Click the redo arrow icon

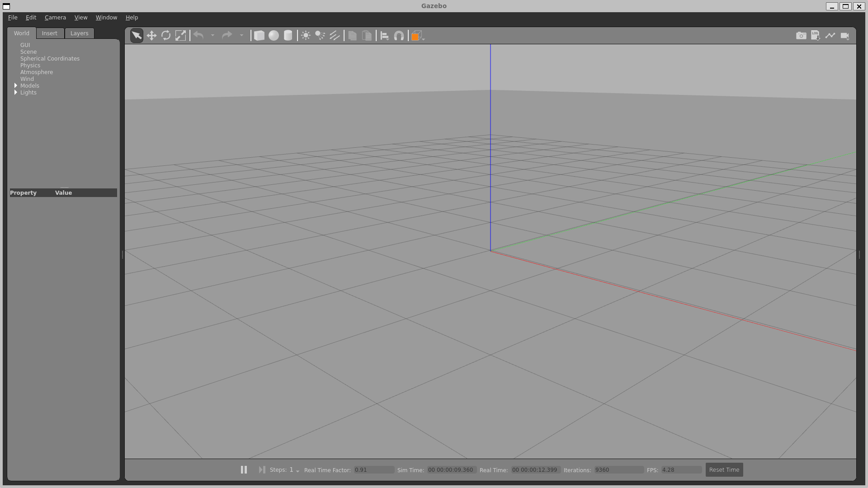tap(227, 35)
